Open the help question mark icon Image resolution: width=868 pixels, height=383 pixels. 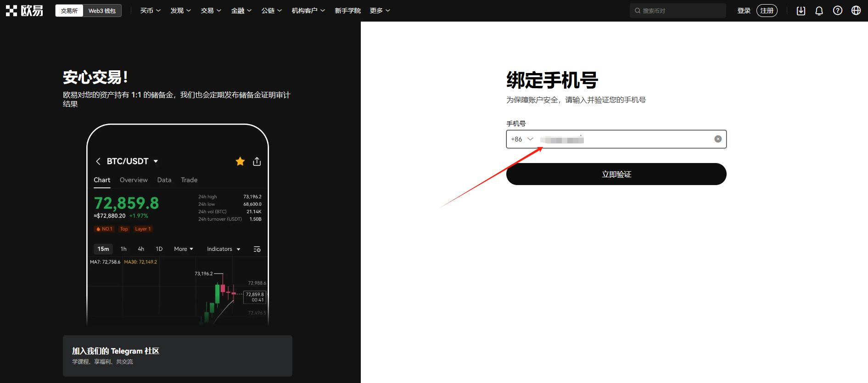pyautogui.click(x=838, y=11)
